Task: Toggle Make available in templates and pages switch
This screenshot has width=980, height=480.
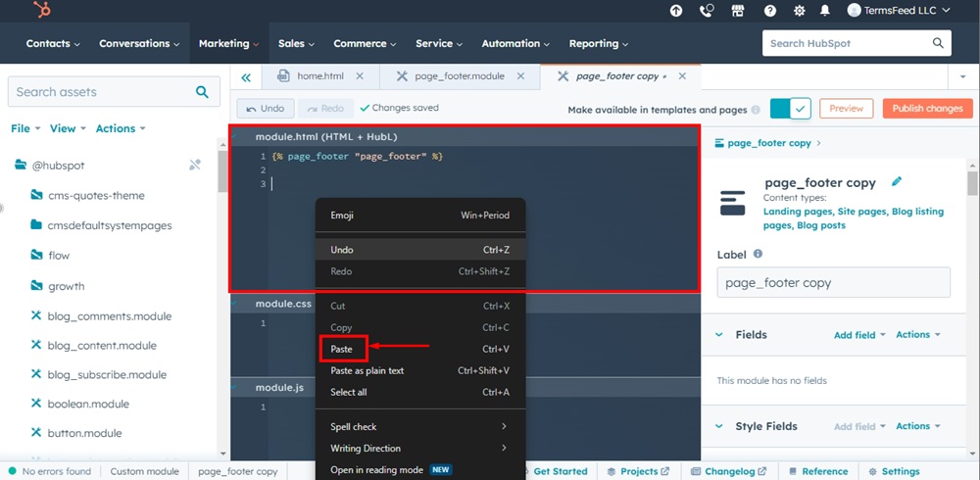Action: click(790, 108)
